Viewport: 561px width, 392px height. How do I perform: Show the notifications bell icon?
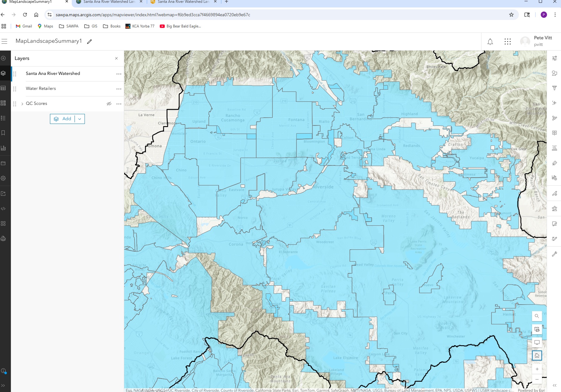click(490, 41)
